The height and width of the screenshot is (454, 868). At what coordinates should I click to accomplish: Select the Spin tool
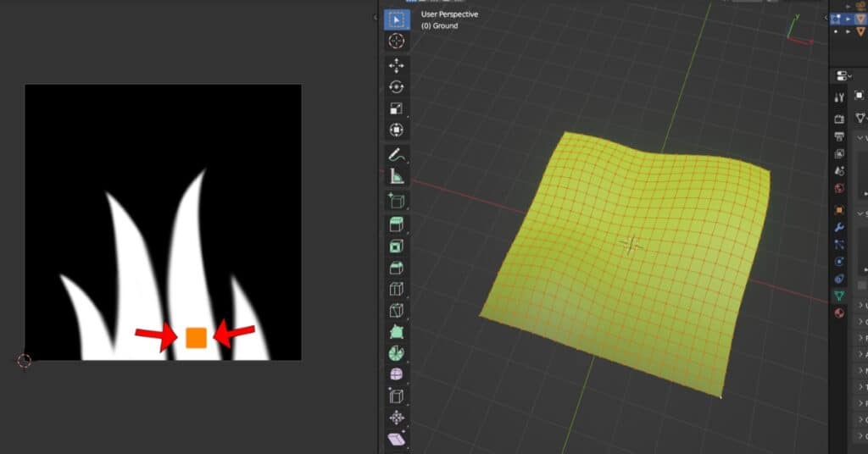(397, 353)
